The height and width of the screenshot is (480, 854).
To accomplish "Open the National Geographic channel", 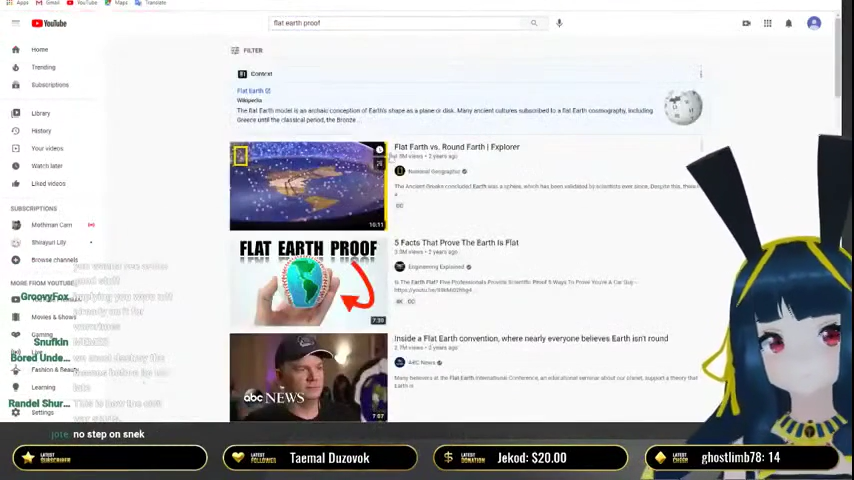I will point(434,172).
